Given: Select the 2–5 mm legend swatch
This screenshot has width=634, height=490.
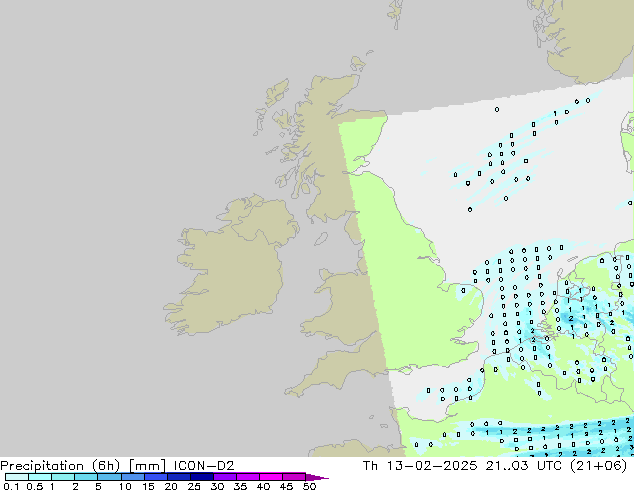Looking at the screenshot, I should (86, 477).
